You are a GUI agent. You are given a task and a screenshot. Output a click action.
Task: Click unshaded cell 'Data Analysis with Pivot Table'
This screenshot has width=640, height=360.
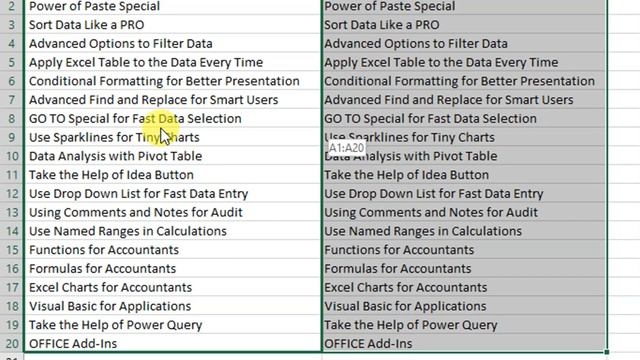click(x=173, y=156)
